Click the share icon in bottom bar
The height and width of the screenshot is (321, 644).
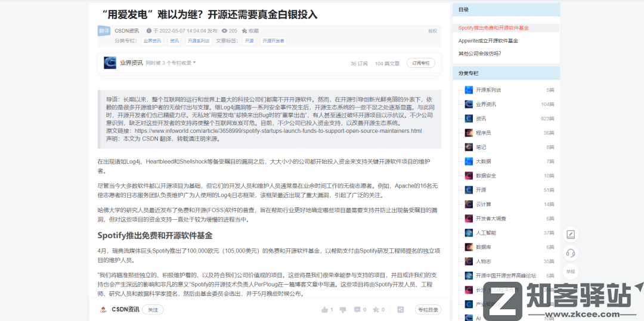click(401, 310)
